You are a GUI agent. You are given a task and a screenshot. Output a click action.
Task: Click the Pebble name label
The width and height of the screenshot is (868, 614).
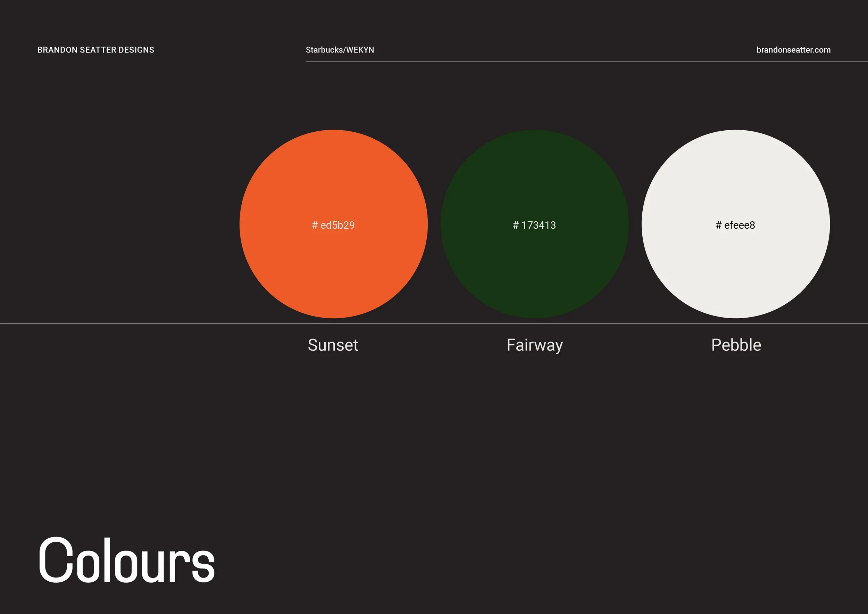pyautogui.click(x=736, y=345)
